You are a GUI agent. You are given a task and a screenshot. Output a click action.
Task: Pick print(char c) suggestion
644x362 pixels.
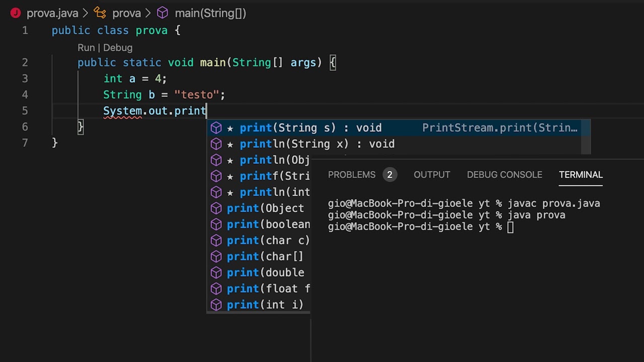click(x=259, y=240)
